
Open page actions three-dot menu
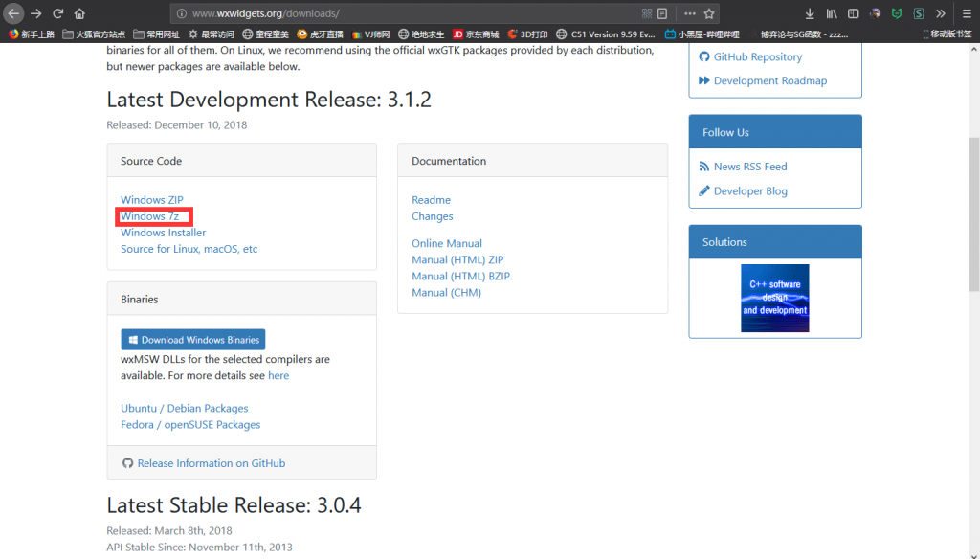[x=689, y=13]
